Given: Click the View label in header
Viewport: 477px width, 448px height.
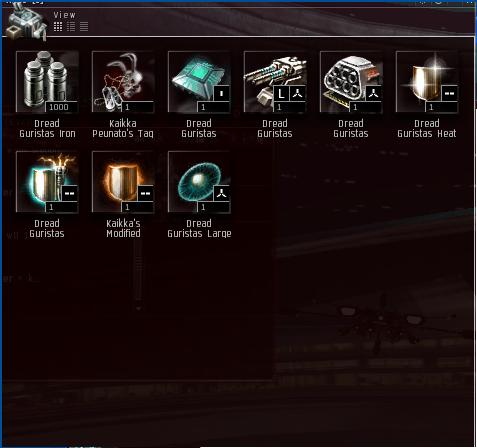Looking at the screenshot, I should click(65, 15).
